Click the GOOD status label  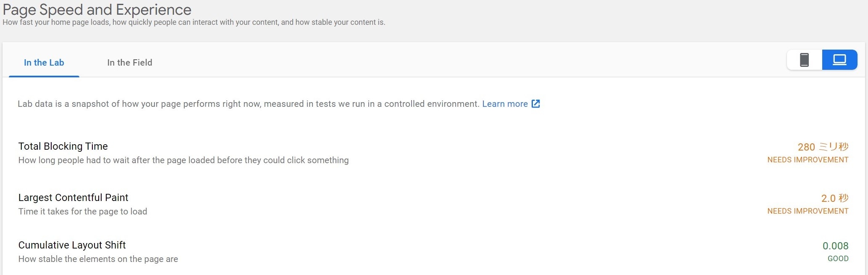838,259
